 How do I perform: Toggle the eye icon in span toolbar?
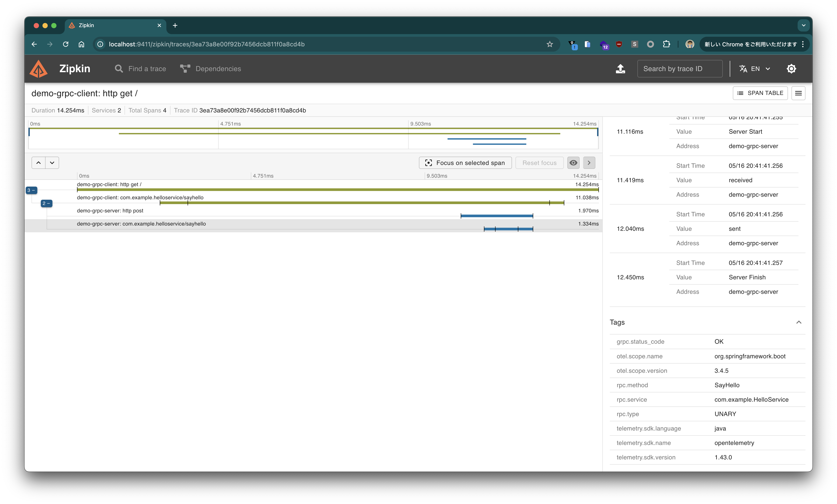click(x=573, y=163)
